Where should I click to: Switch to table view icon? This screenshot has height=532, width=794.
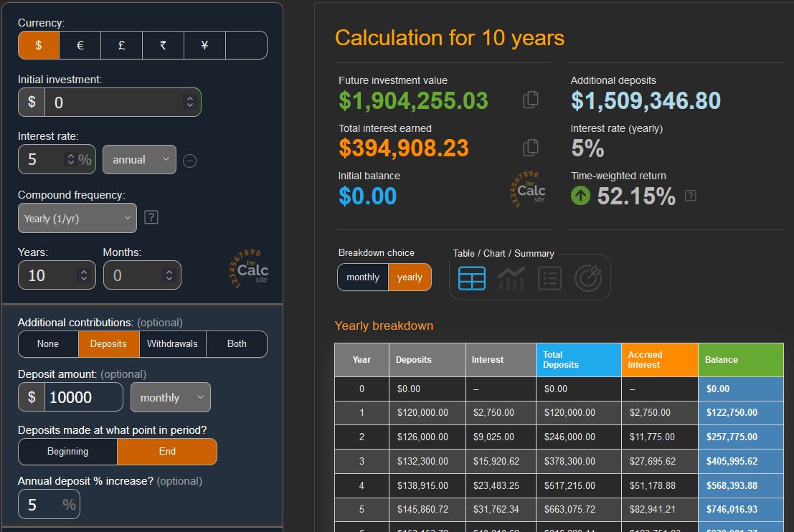[x=472, y=278]
